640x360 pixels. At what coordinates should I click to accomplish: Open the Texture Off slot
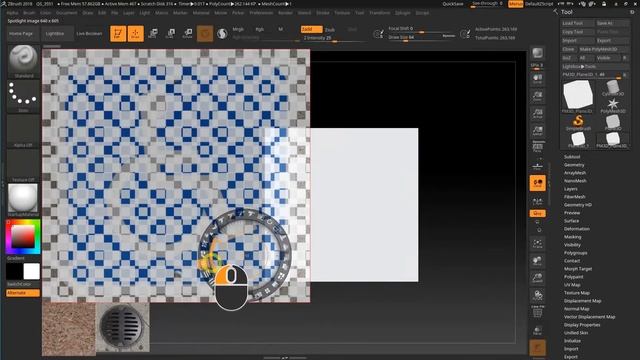(23, 165)
